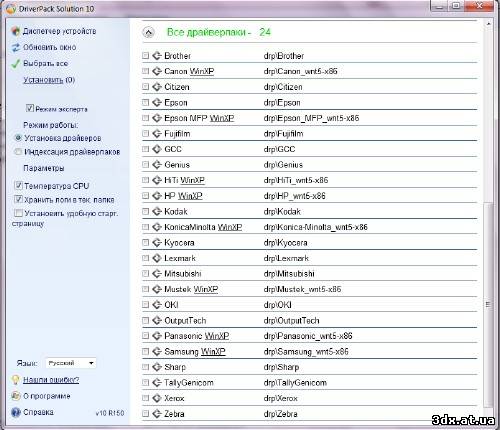The height and width of the screenshot is (430, 500).
Task: Click the scrollbar up arrow
Action: click(488, 24)
